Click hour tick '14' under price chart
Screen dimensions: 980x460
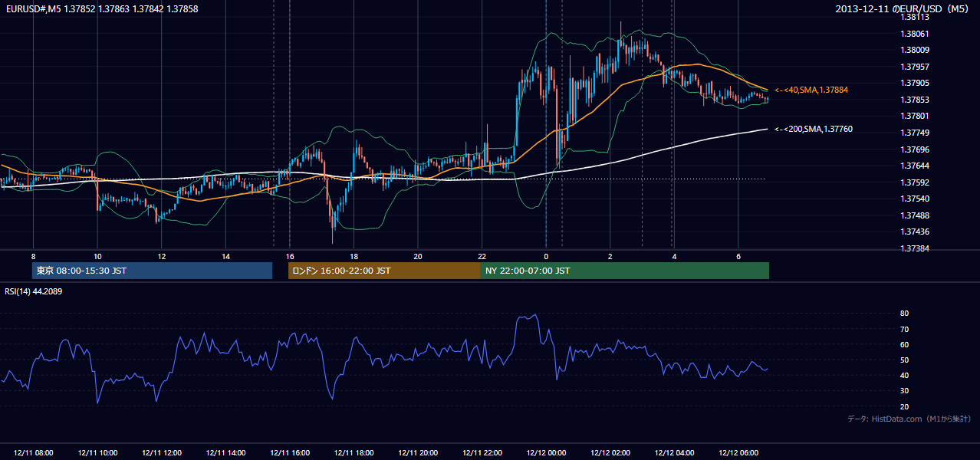pyautogui.click(x=225, y=256)
